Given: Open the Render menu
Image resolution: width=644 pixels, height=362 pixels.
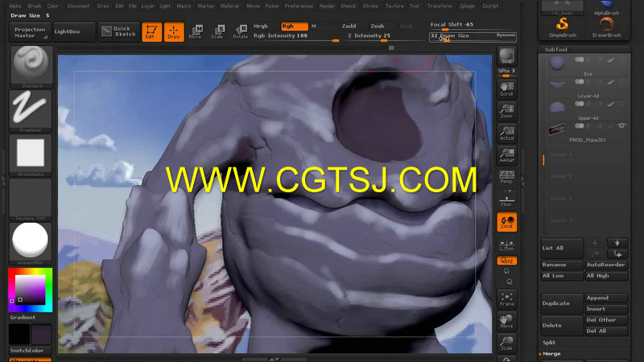Looking at the screenshot, I should 327,6.
